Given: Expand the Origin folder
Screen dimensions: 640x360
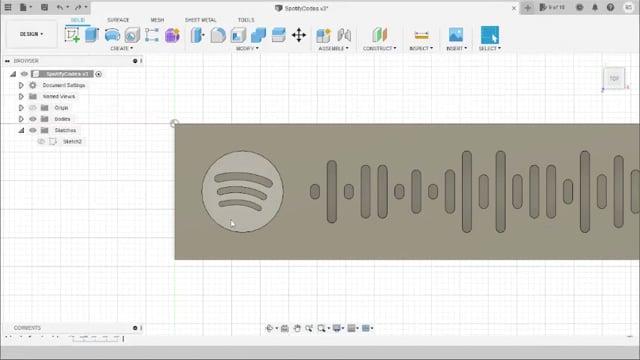Looking at the screenshot, I should tap(21, 108).
